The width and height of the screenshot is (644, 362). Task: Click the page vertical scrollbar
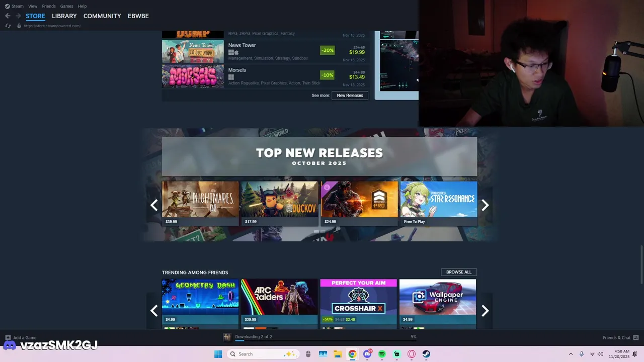[x=641, y=265]
